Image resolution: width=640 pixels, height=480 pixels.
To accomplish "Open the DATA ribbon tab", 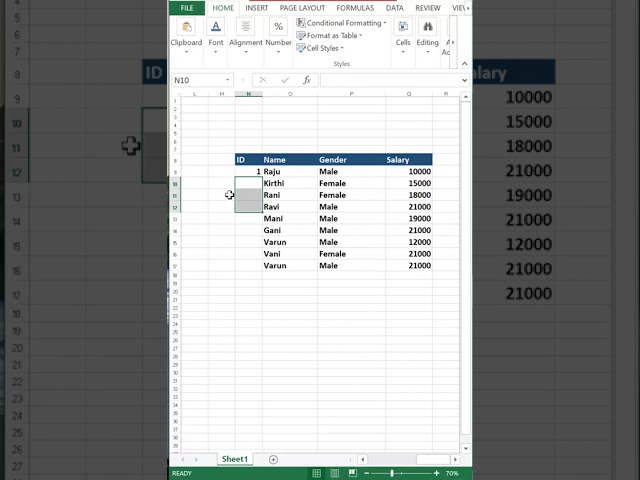I will [x=395, y=8].
